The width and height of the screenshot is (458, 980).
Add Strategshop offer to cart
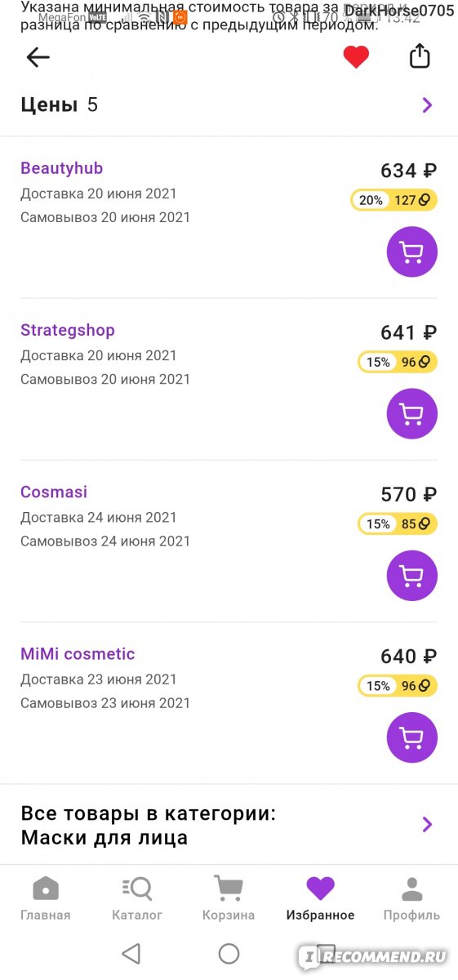[412, 414]
